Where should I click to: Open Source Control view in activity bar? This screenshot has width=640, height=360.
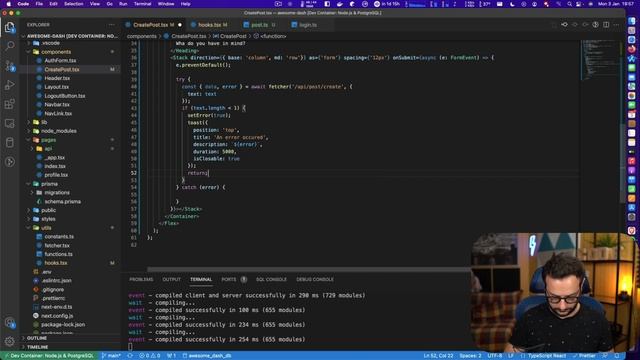pyautogui.click(x=10, y=65)
